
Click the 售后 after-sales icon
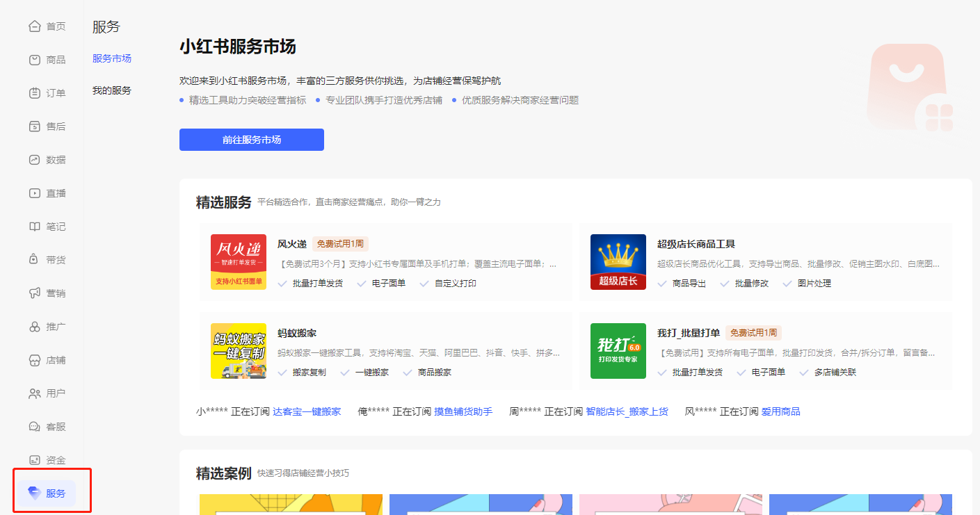35,126
